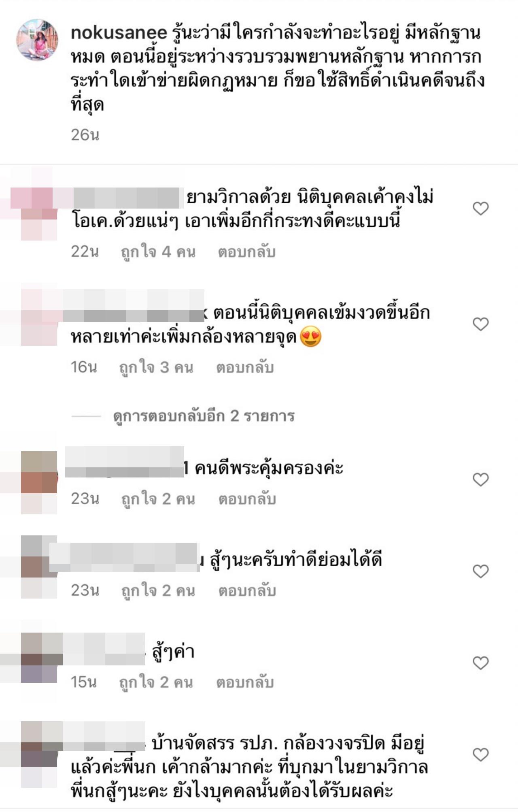Reply to the 15น สู้ๆค่า comment
This screenshot has width=518, height=812.
(245, 682)
